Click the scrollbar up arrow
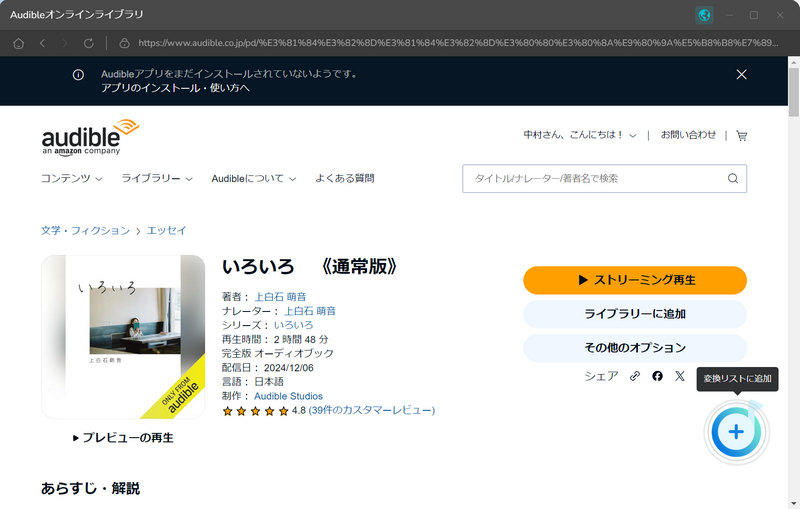Screen dimensions: 800x509 click(793, 62)
